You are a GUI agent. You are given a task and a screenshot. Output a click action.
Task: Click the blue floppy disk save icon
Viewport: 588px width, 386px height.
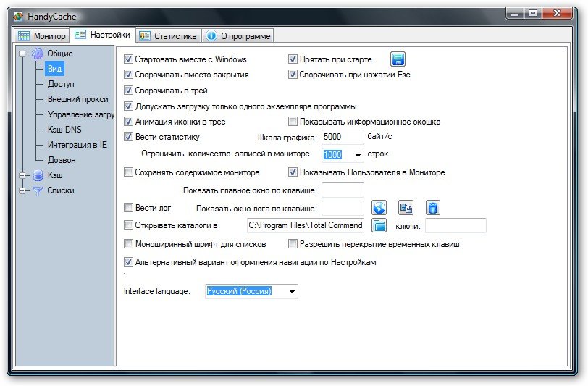[398, 60]
